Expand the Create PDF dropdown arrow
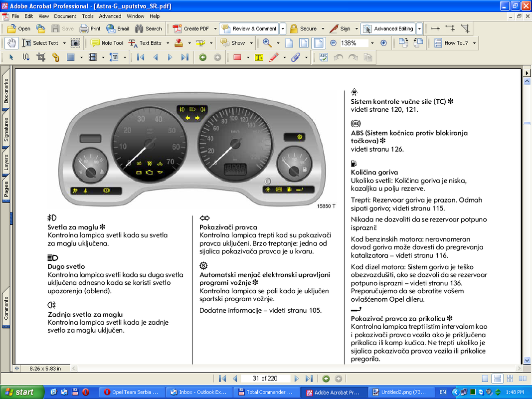This screenshot has width=532, height=399. pyautogui.click(x=215, y=29)
